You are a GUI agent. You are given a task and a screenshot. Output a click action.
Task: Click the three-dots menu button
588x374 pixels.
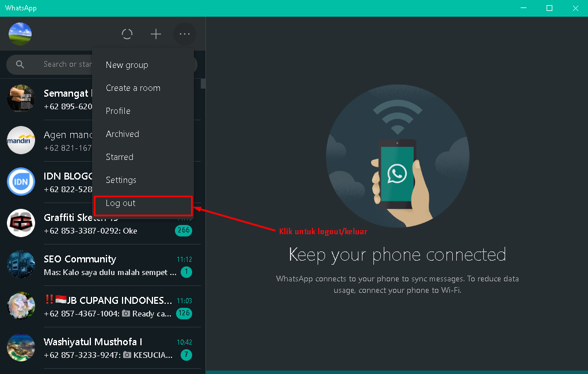pos(185,34)
